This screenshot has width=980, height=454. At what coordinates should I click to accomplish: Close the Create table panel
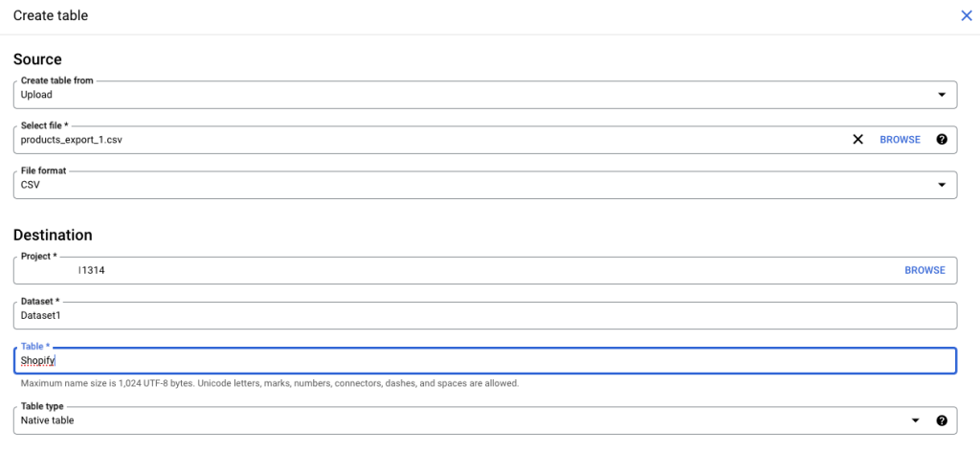coord(966,15)
